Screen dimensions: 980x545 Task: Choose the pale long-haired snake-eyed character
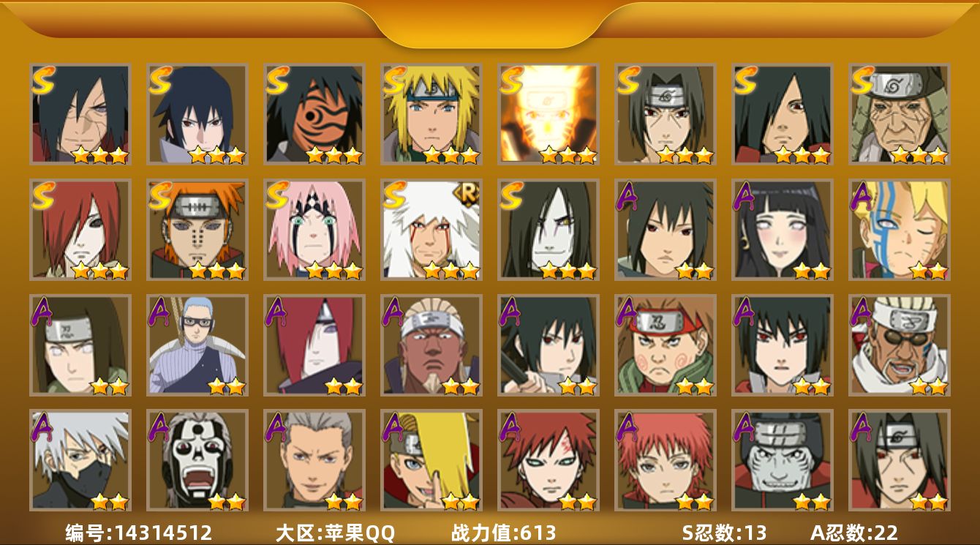[x=549, y=229]
